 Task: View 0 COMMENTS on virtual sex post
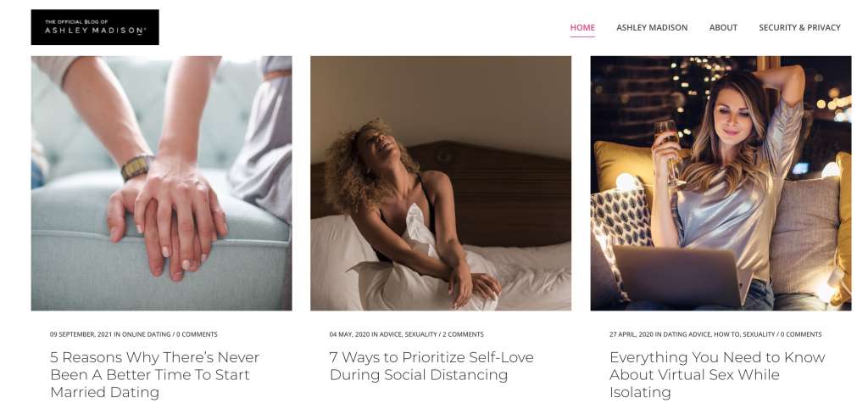(801, 334)
